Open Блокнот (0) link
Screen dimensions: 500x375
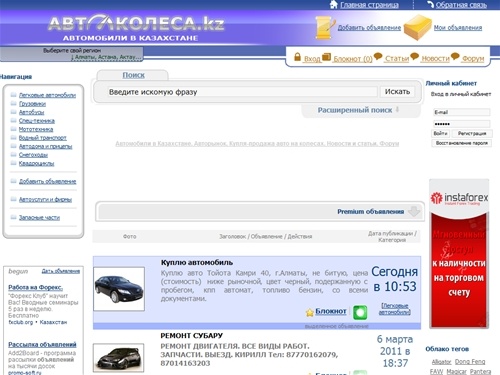353,59
